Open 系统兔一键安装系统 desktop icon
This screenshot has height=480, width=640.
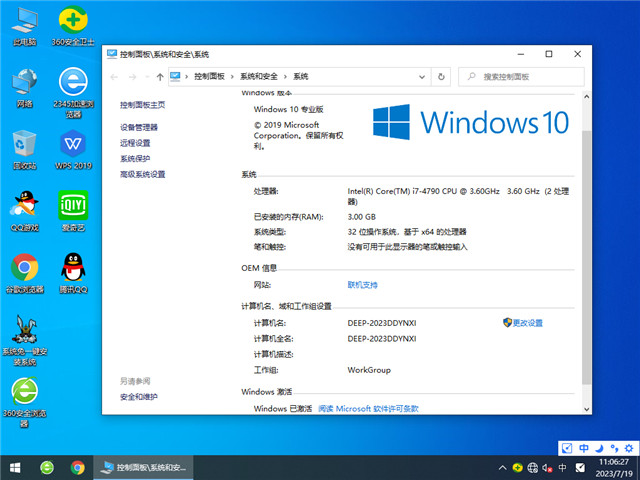(24, 340)
